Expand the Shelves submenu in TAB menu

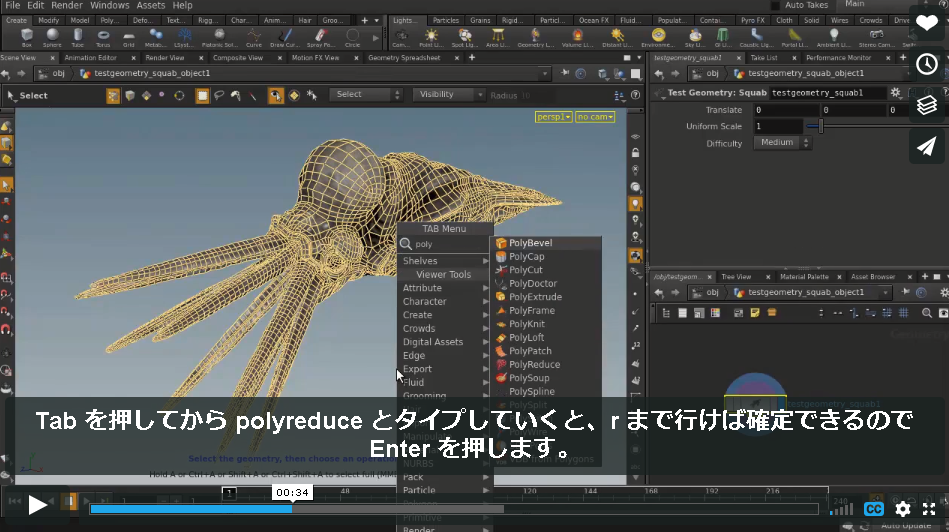[445, 261]
